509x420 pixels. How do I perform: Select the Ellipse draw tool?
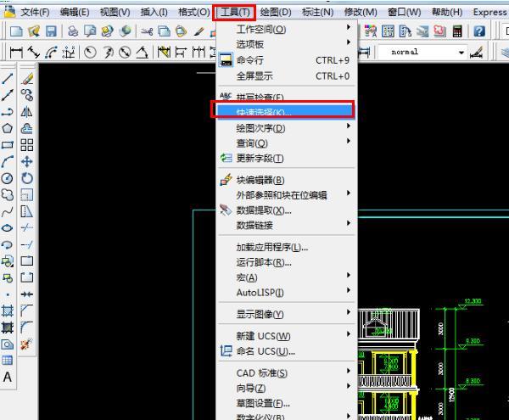pos(8,228)
